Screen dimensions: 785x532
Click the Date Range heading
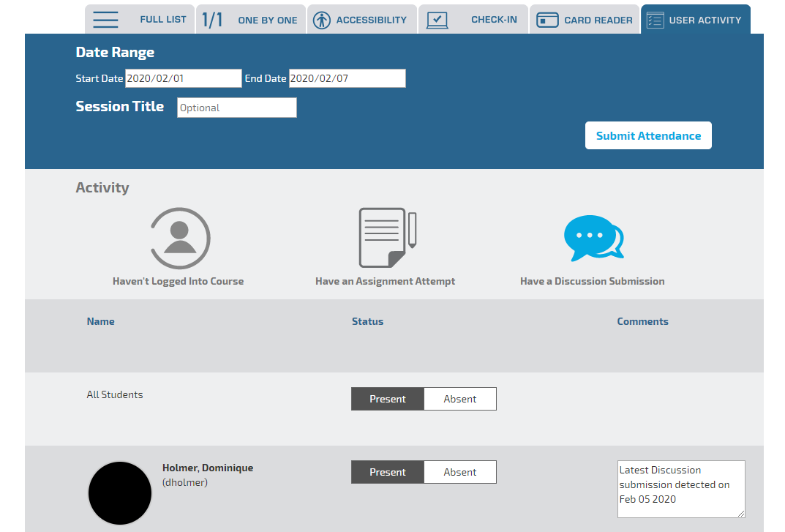click(x=115, y=52)
